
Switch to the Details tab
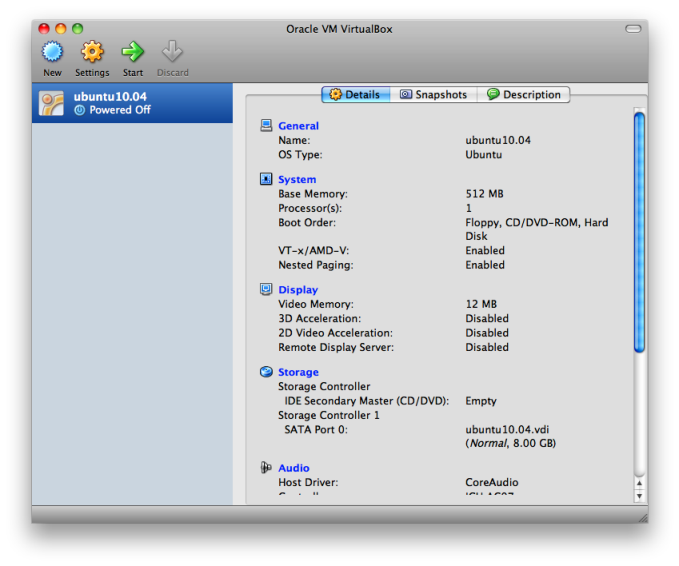(356, 94)
